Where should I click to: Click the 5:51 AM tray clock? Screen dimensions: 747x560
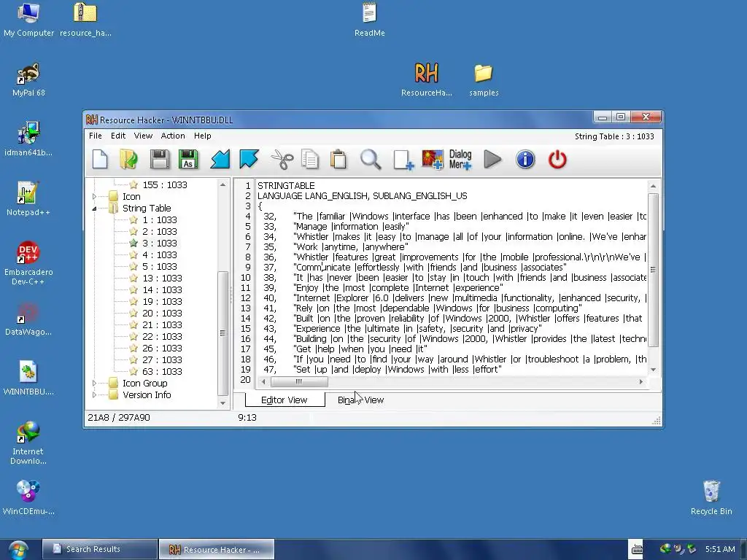[720, 549]
